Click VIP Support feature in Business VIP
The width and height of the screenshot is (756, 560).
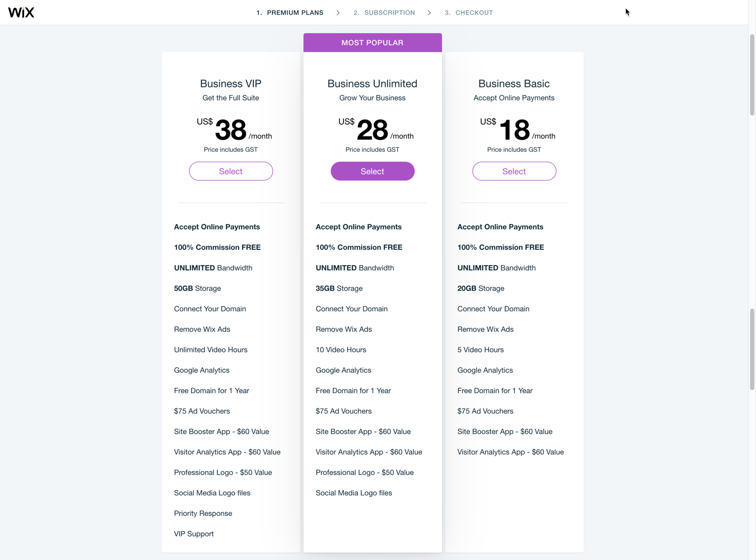point(194,534)
